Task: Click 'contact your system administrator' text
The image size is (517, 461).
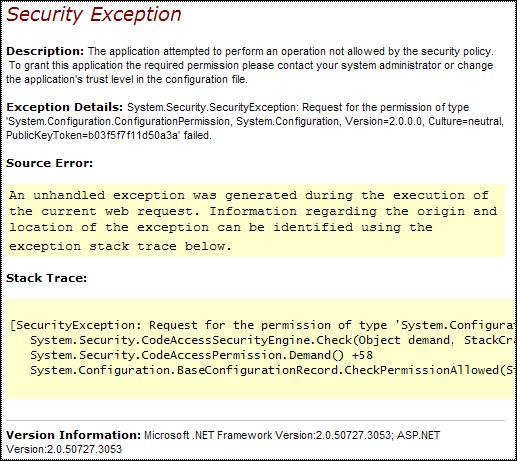Action: (359, 65)
